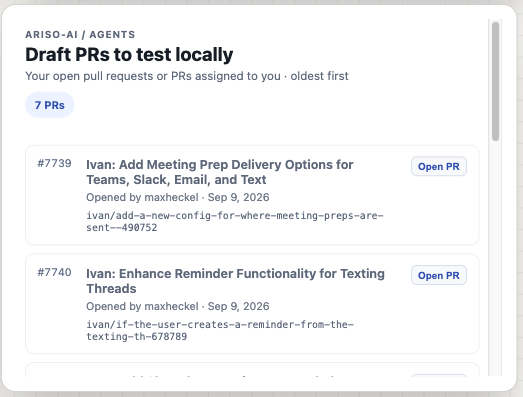Image resolution: width=523 pixels, height=397 pixels.
Task: Click the vertical scrollbar thumb
Action: 495,81
